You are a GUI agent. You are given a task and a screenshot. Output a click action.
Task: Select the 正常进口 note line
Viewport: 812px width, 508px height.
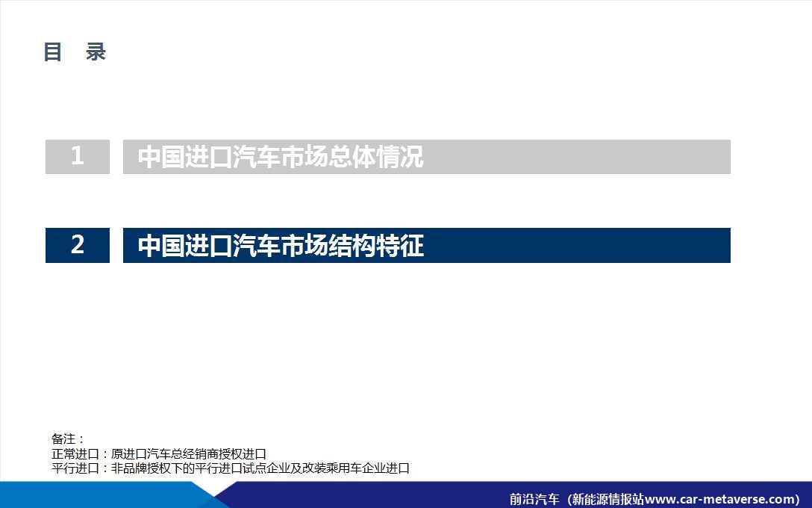pyautogui.click(x=158, y=454)
